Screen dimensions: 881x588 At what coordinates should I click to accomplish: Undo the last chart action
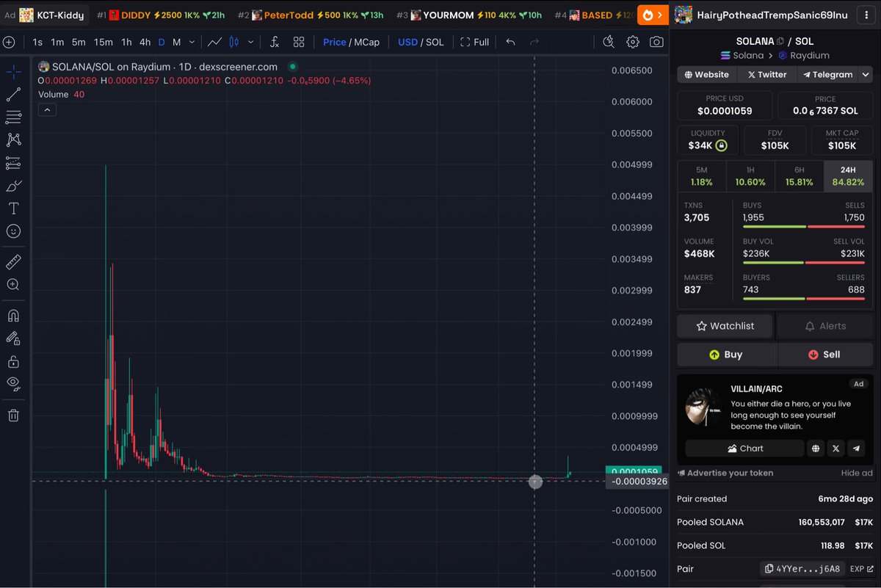[x=511, y=42]
